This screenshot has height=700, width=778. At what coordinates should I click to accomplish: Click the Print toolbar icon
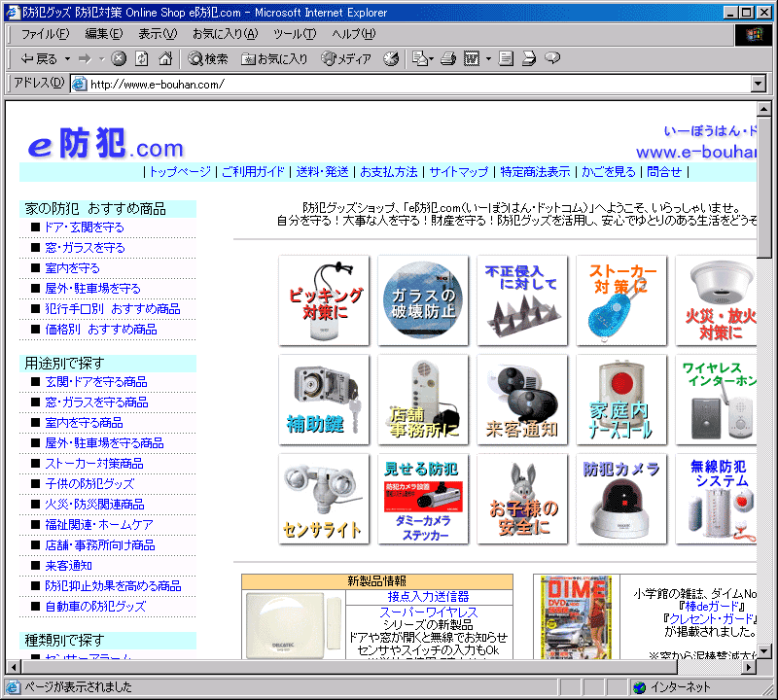[448, 59]
